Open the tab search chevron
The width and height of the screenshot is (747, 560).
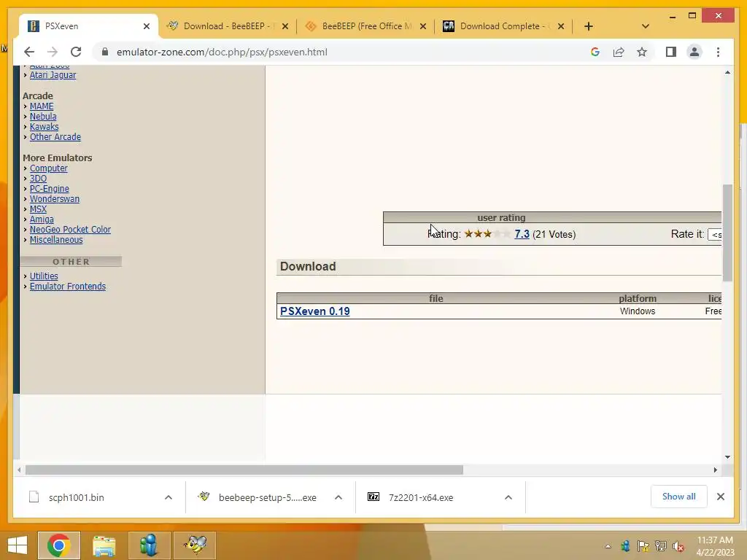coord(645,26)
